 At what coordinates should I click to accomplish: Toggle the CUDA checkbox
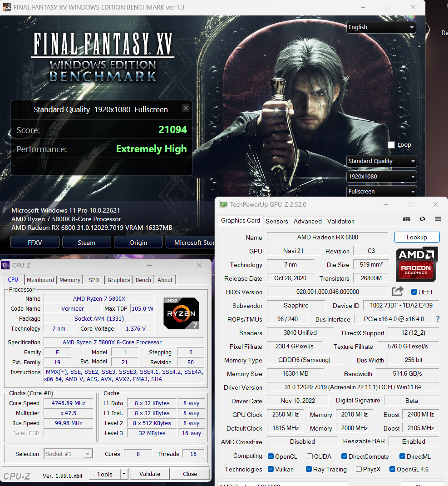coord(310,456)
